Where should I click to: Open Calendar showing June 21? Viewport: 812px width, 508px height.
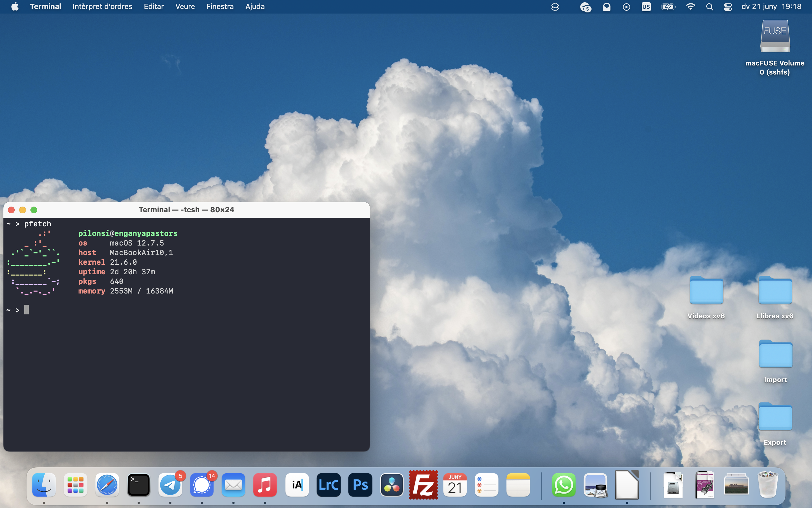(455, 485)
